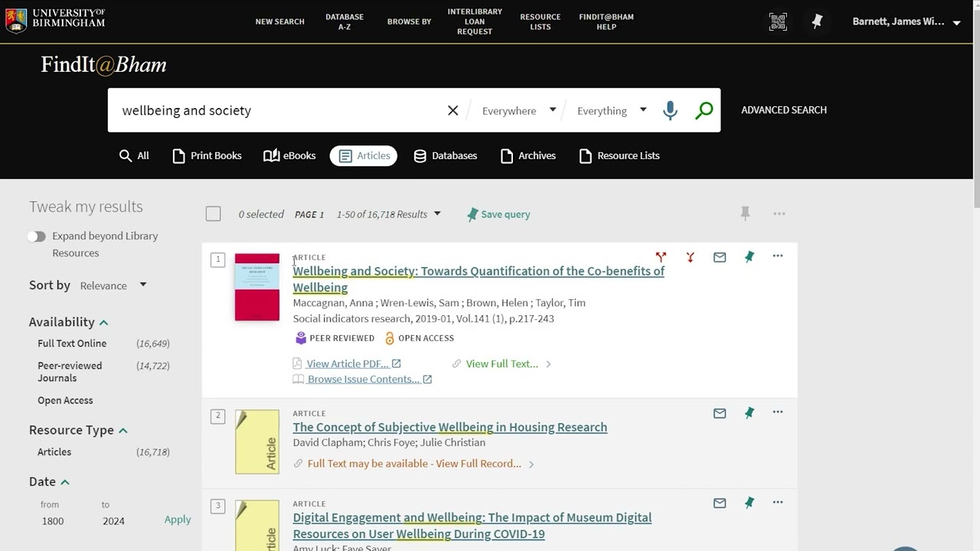Toggle Expand beyond Library Resources switch
Screen dimensions: 980x551
pos(37,236)
